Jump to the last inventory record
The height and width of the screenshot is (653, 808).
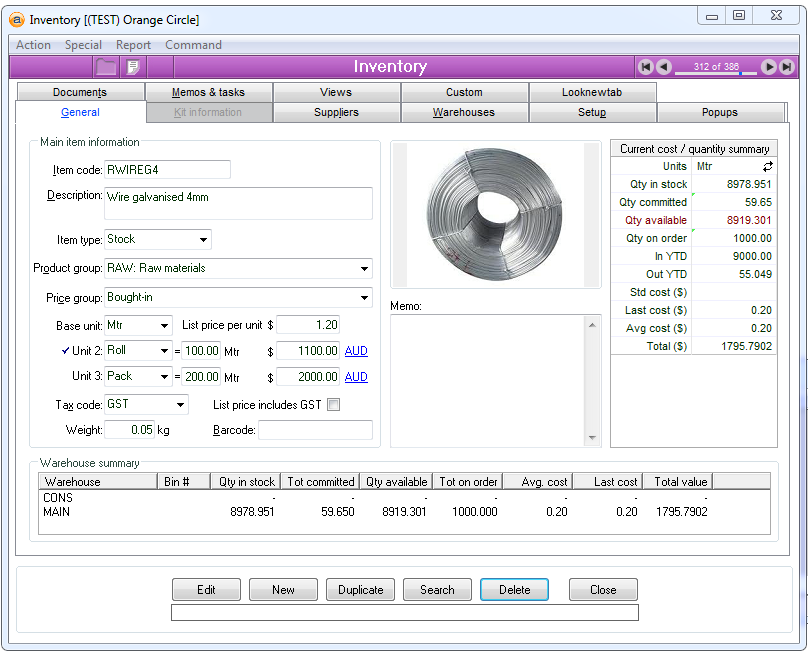coord(787,67)
